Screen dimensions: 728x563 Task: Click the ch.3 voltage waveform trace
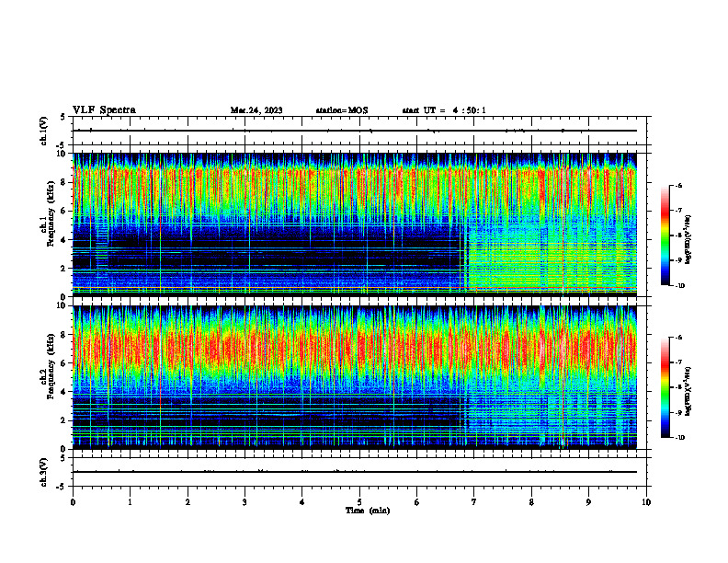(x=355, y=472)
